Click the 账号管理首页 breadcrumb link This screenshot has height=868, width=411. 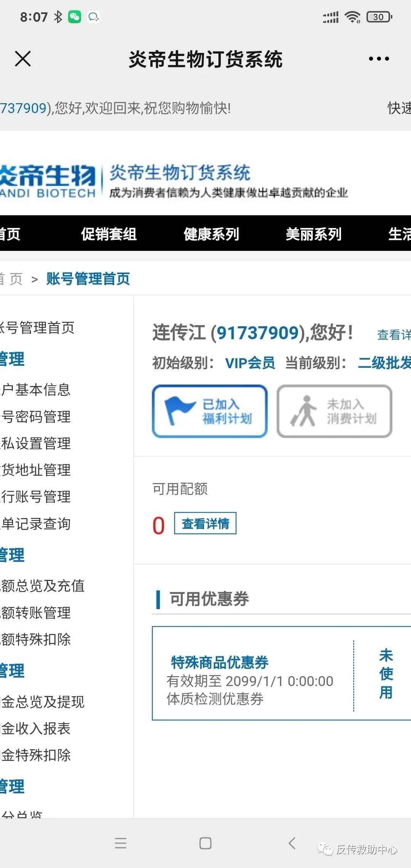(x=88, y=279)
